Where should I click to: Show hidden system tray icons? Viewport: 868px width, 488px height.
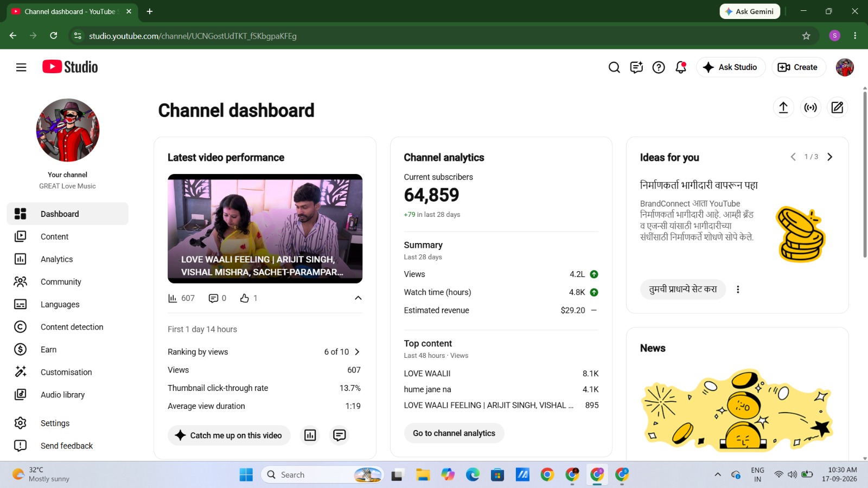click(718, 475)
